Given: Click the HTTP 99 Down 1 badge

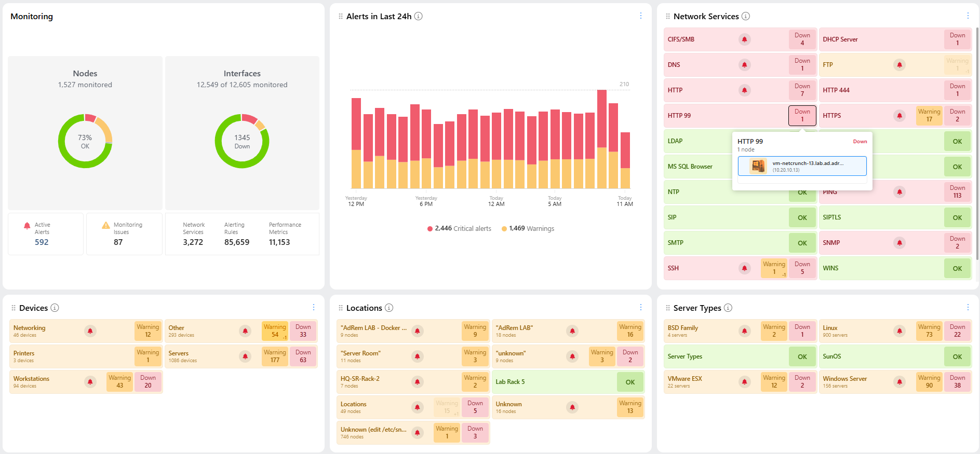Looking at the screenshot, I should (802, 116).
